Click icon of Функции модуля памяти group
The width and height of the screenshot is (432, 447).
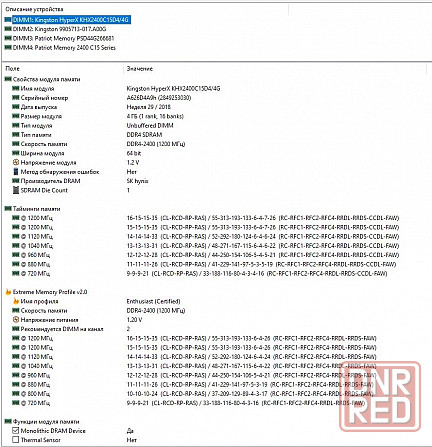coord(8,421)
